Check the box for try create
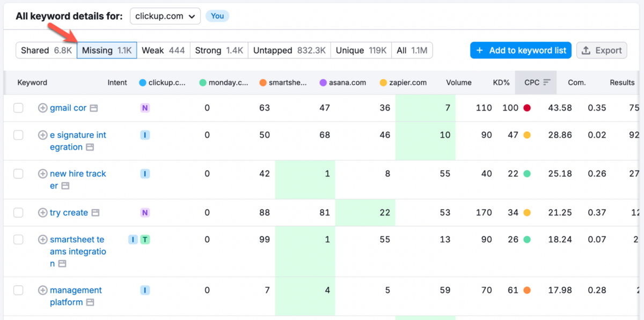 point(18,213)
